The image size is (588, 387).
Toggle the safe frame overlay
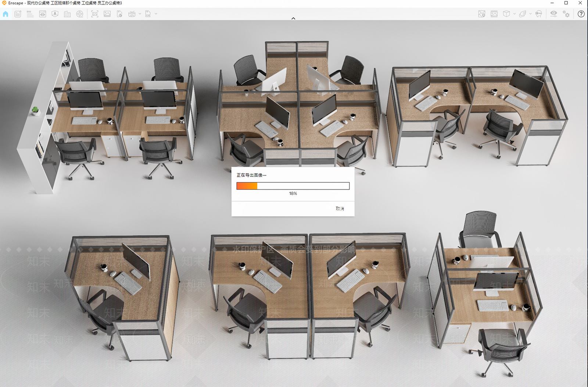coord(494,14)
